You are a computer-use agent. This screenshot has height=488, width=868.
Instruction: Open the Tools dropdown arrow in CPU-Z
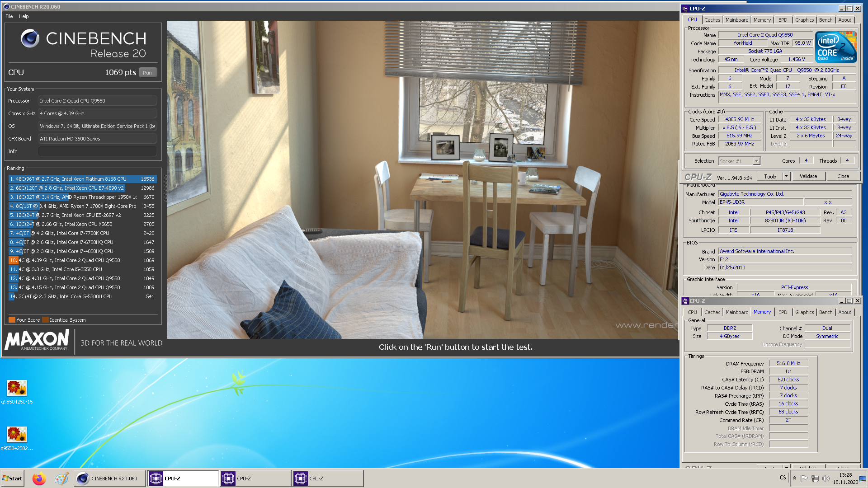click(786, 177)
